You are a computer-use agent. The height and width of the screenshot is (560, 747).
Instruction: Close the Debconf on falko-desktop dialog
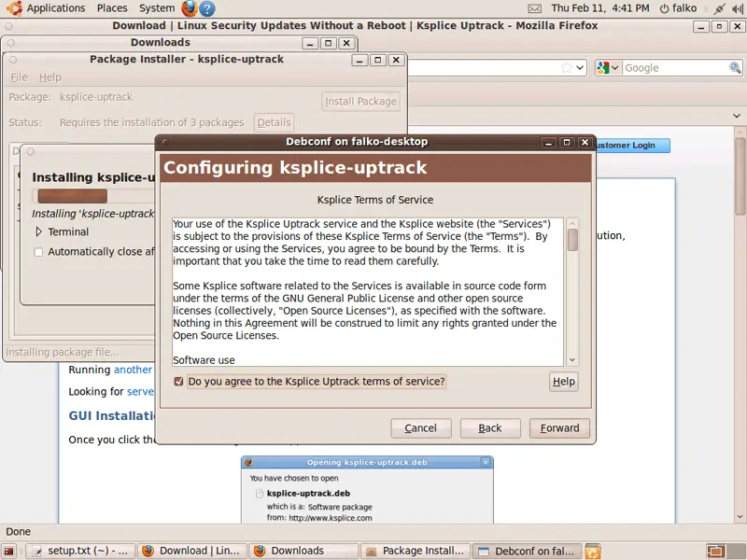click(585, 143)
